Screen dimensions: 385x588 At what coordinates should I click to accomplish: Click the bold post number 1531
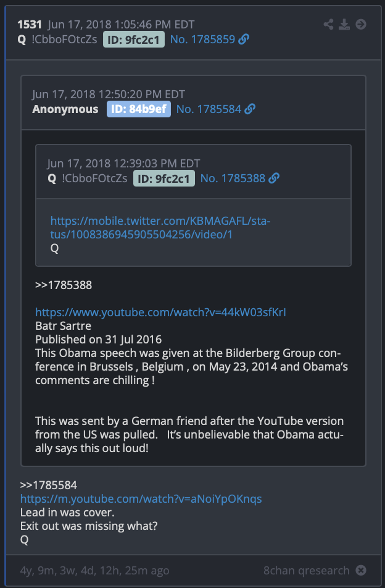click(x=30, y=25)
